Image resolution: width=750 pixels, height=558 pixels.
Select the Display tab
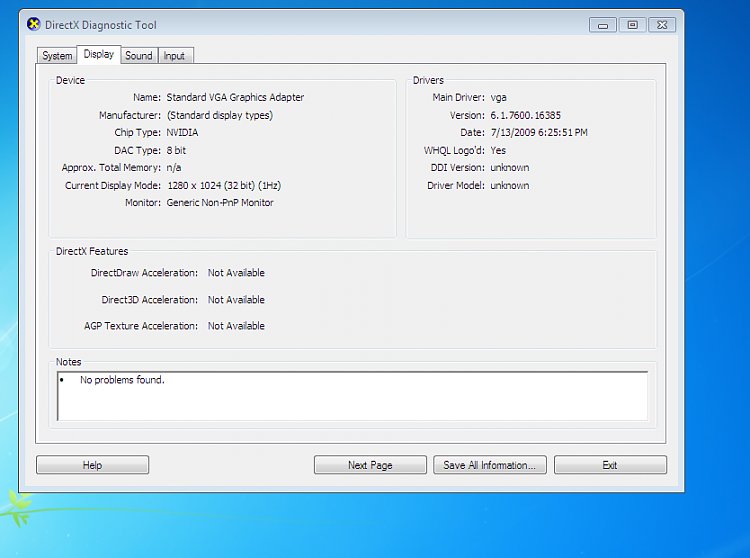pos(99,54)
